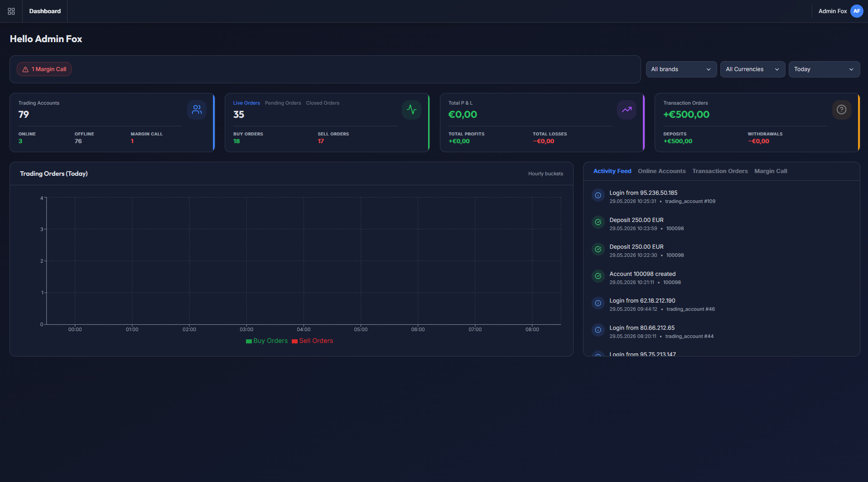Click the Withdrawals value −€0,00

point(758,141)
